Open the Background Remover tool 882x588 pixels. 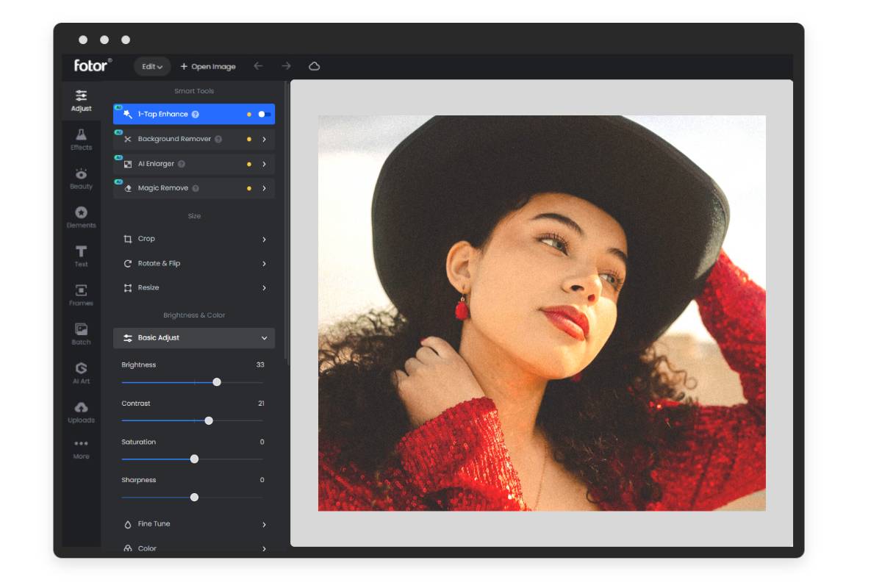(x=194, y=139)
